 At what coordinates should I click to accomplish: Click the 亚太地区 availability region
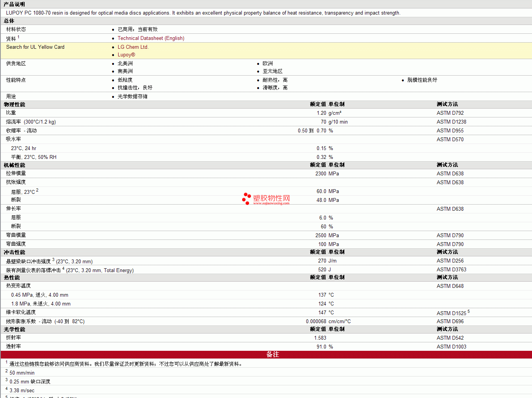click(x=273, y=71)
